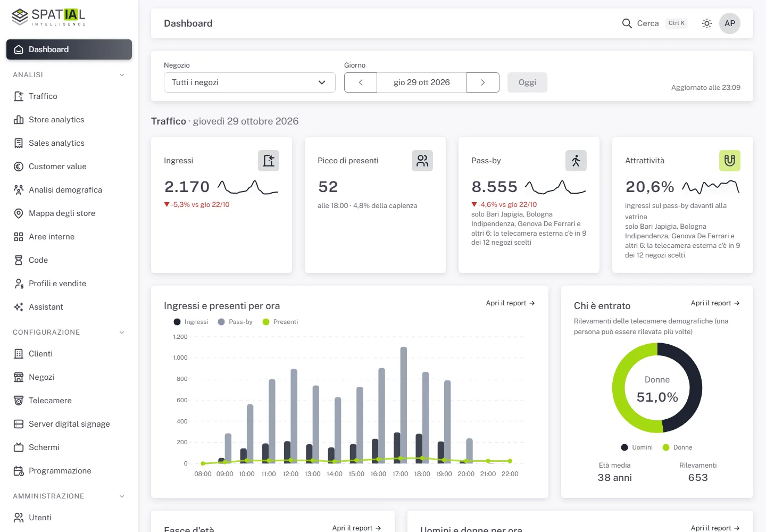
Task: Click the Traffico door icon in sidebar
Action: (19, 96)
